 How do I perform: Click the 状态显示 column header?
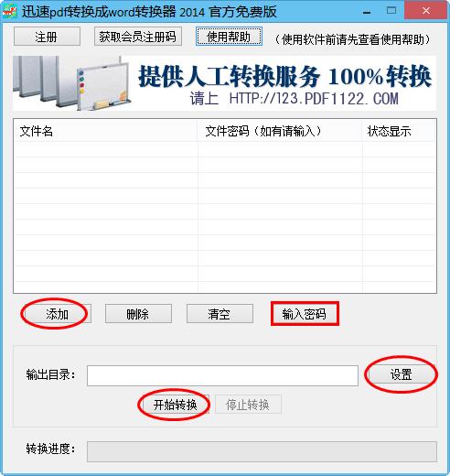tap(399, 131)
